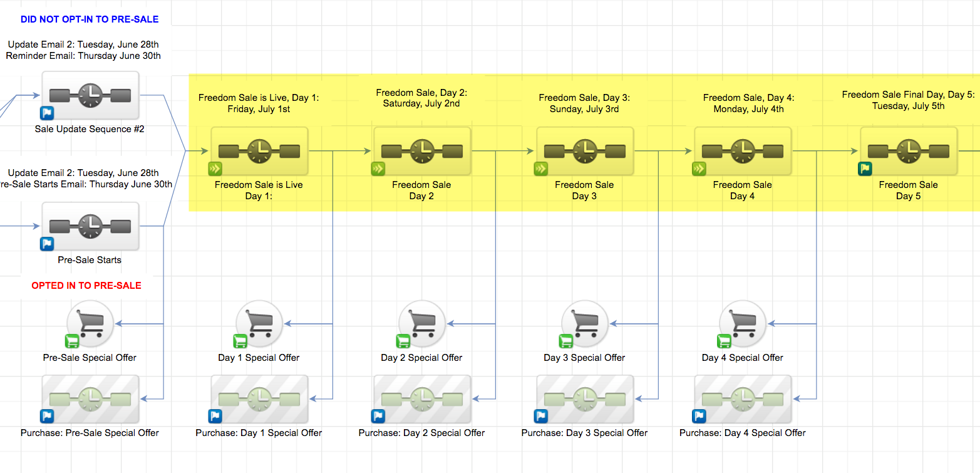This screenshot has height=473, width=980.
Task: Select the Day 3 Special Offer cart goal
Action: [585, 324]
